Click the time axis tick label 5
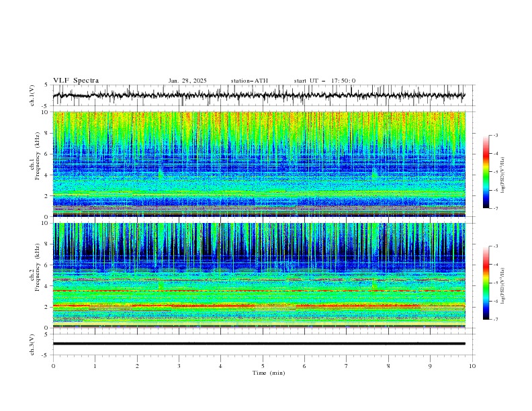The image size is (532, 411). pyautogui.click(x=263, y=366)
